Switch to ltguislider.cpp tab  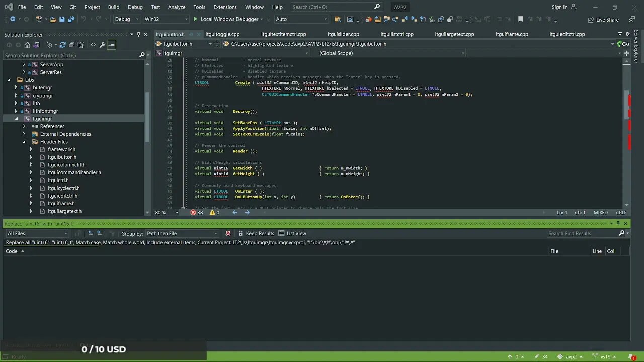pos(343,34)
